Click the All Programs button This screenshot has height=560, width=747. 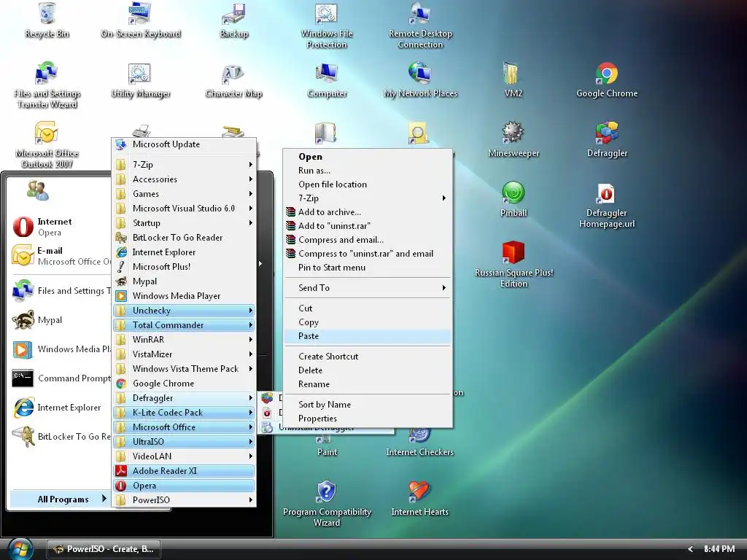[60, 499]
